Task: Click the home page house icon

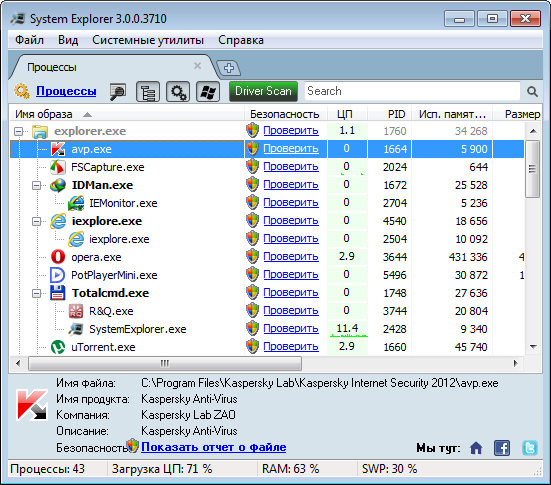Action: point(476,448)
